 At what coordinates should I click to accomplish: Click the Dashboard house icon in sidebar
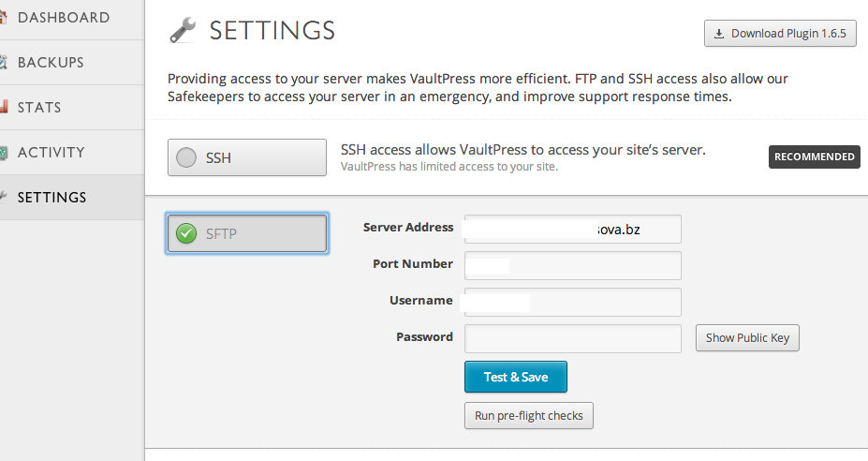tap(3, 17)
